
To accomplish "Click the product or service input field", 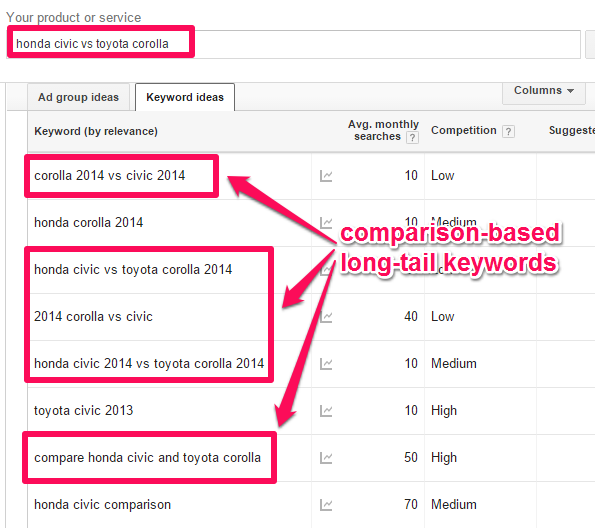I will click(294, 44).
